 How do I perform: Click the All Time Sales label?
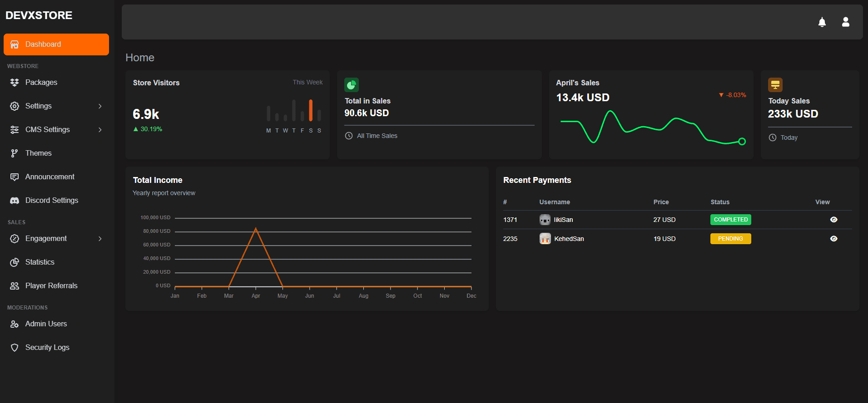pyautogui.click(x=377, y=136)
